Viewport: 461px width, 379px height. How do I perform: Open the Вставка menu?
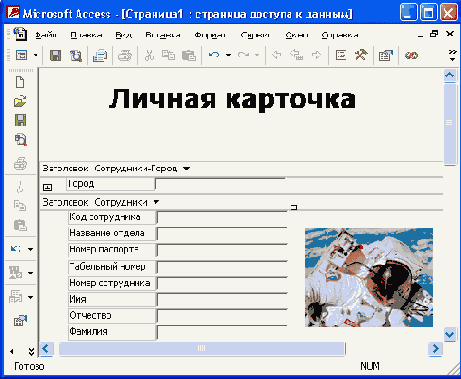(x=163, y=35)
